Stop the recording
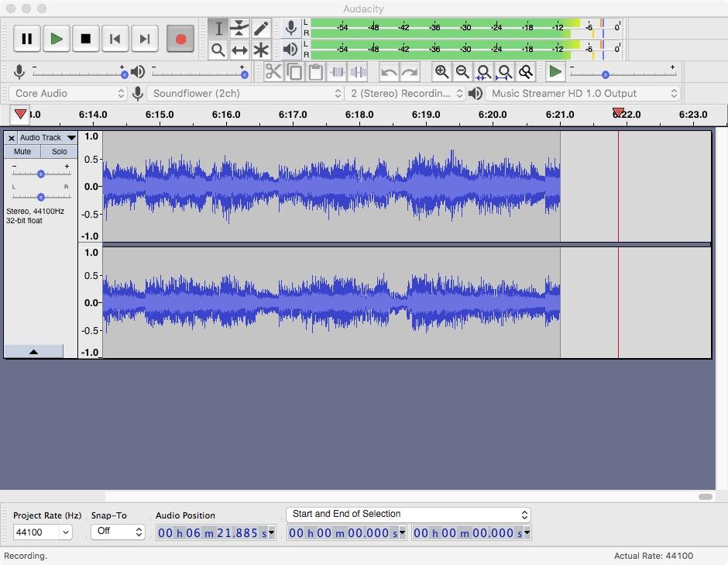 [85, 39]
